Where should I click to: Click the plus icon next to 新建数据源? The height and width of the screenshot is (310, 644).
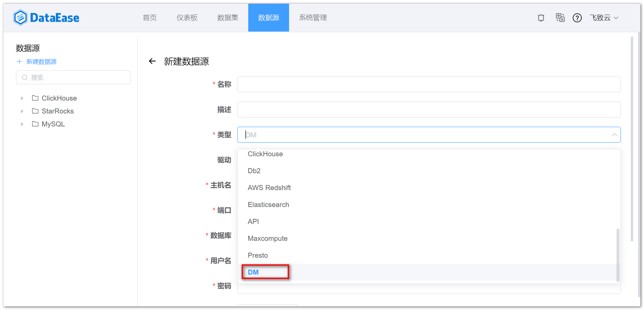click(x=19, y=61)
